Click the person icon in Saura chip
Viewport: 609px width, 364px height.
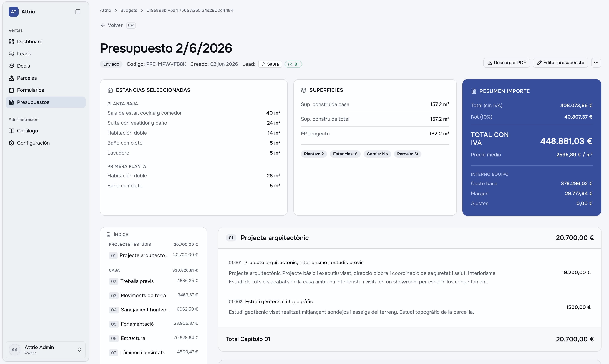pos(263,64)
